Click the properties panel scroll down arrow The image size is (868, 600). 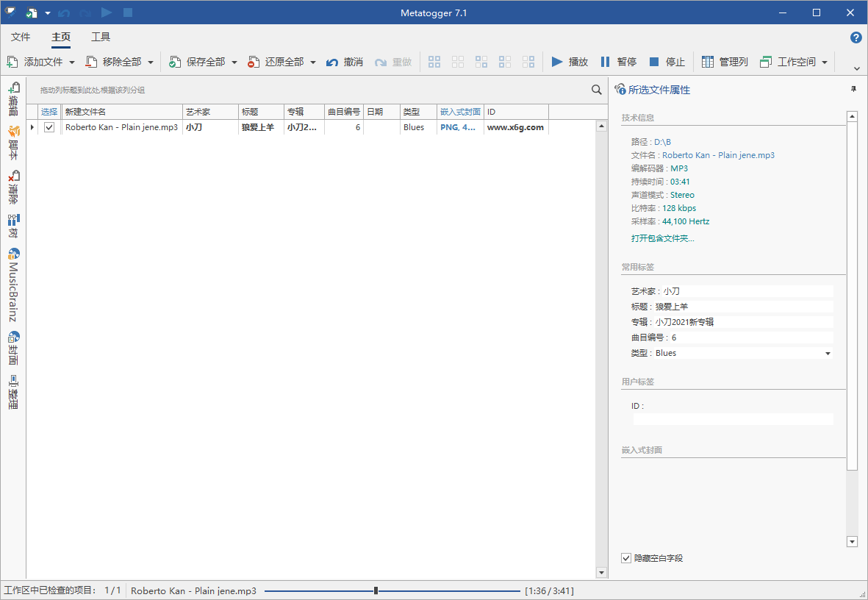(x=852, y=542)
